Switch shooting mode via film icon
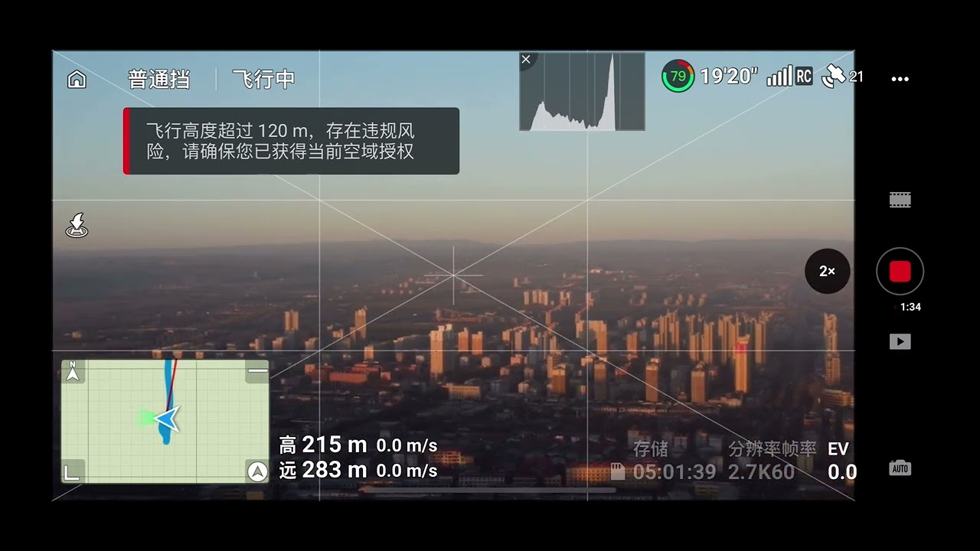The image size is (980, 551). click(x=900, y=200)
